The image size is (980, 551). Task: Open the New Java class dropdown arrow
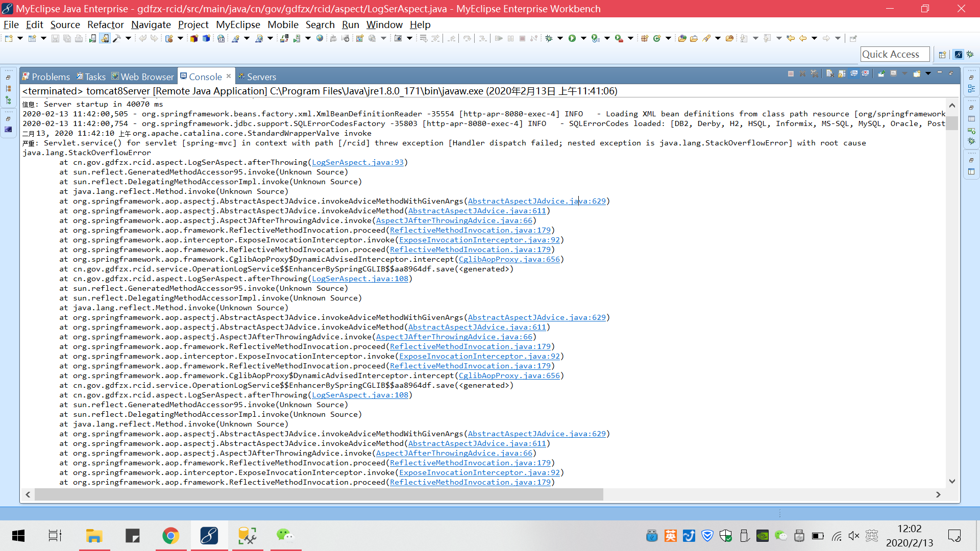pos(668,38)
